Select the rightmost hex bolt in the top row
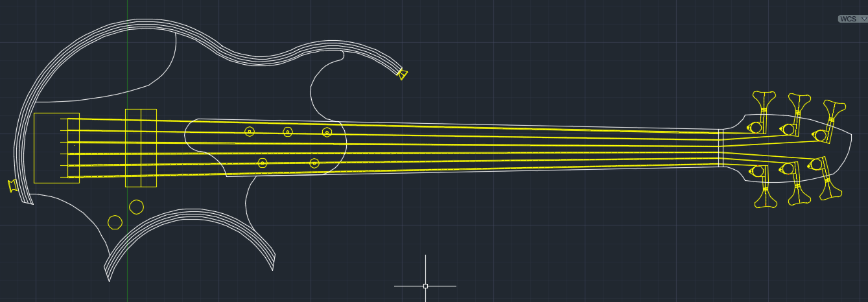This screenshot has width=868, height=302. [x=327, y=133]
